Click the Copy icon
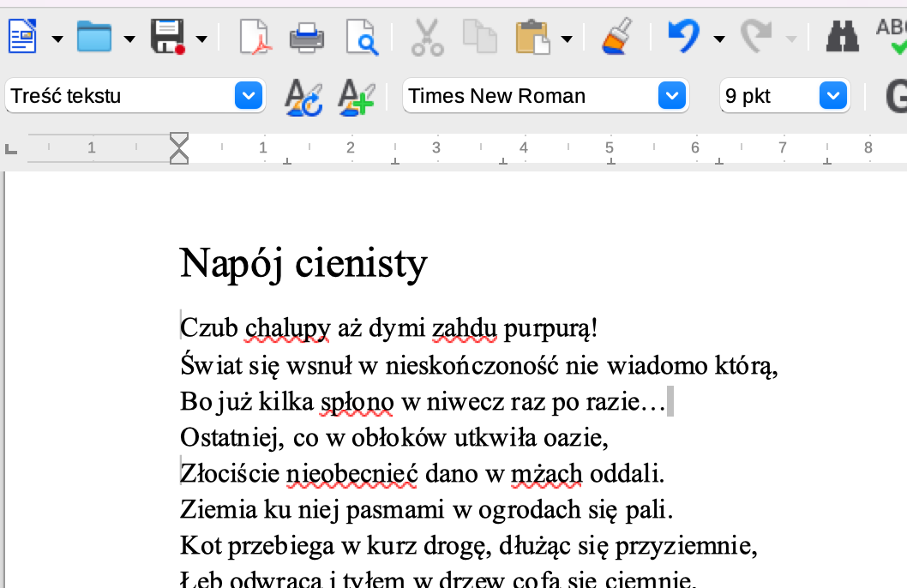 [479, 37]
